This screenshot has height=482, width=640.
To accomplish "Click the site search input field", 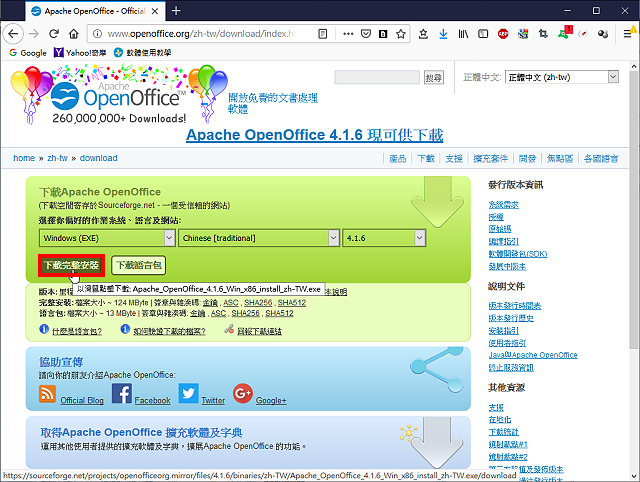I will click(x=377, y=77).
